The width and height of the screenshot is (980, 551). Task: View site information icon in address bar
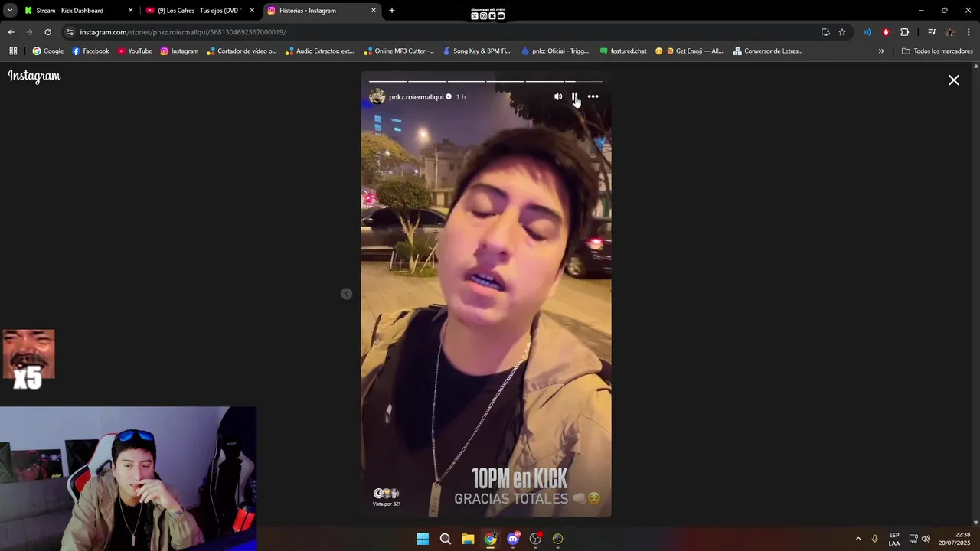click(x=70, y=32)
